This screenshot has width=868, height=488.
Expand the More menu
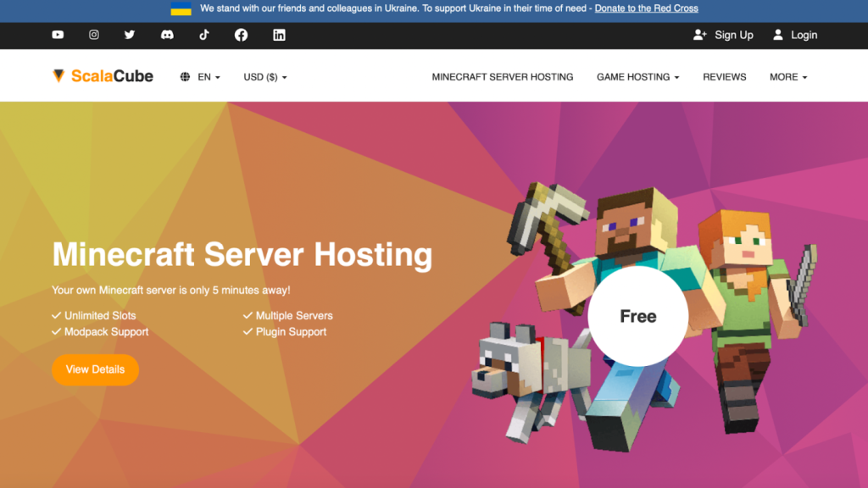pos(788,77)
